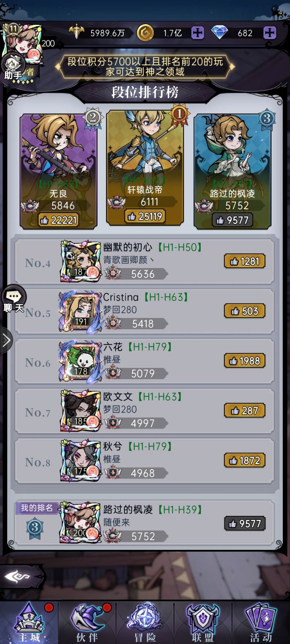This screenshot has width=290, height=644.
Task: Like 幽默的初心 with 1281 thumbs-up
Action: pyautogui.click(x=244, y=261)
